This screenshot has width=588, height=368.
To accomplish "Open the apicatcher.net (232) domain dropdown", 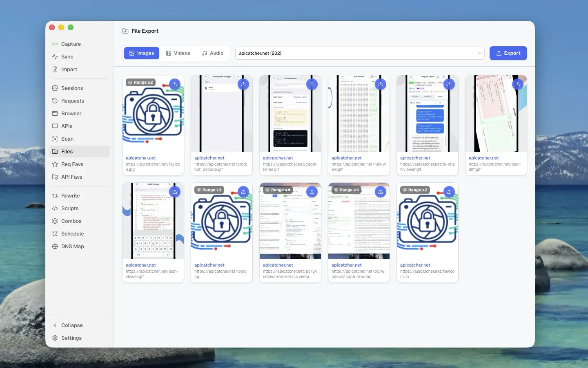I will [360, 53].
